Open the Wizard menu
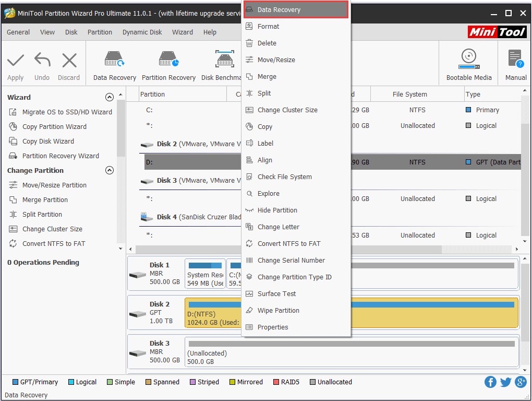 [182, 32]
